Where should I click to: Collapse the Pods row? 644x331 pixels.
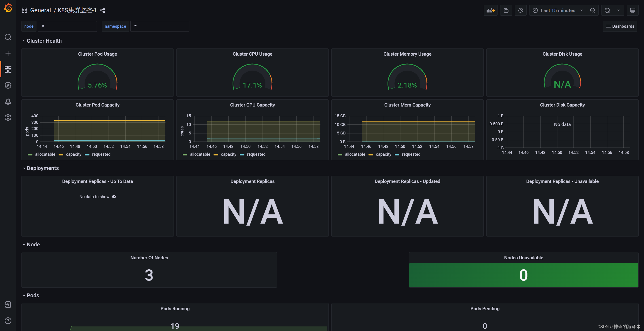click(31, 295)
